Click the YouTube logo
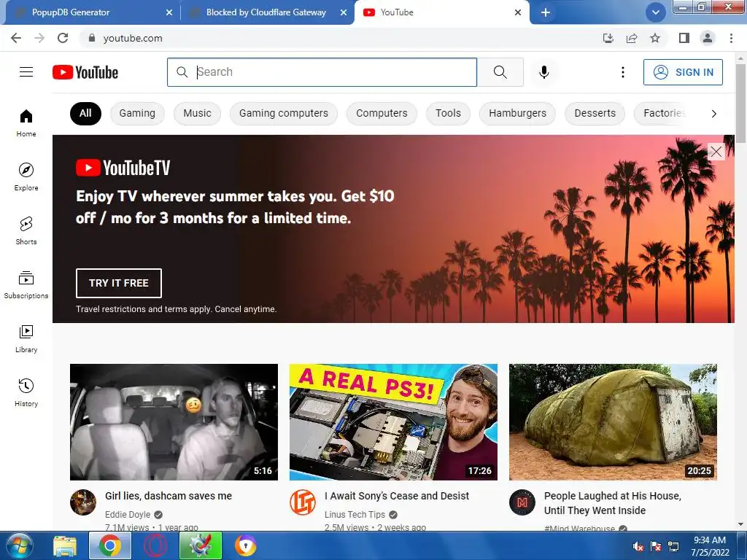 [x=85, y=72]
